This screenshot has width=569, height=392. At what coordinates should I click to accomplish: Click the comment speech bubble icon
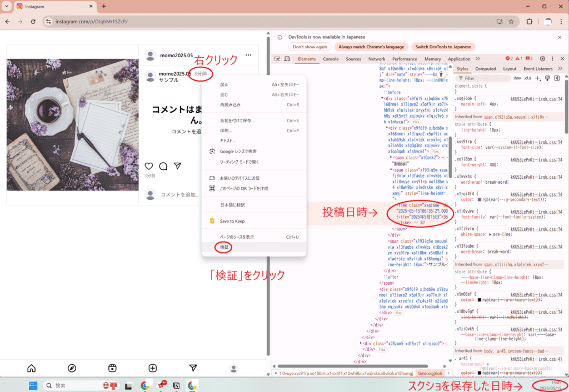[x=163, y=166]
